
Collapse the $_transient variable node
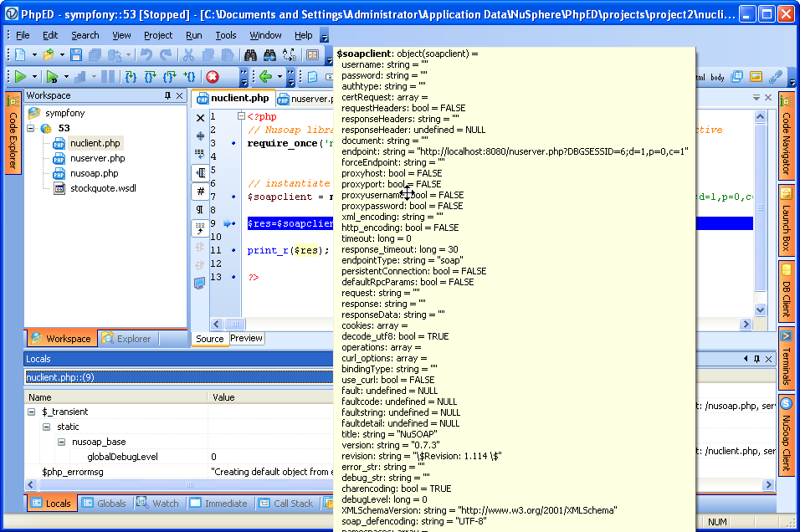(x=32, y=412)
